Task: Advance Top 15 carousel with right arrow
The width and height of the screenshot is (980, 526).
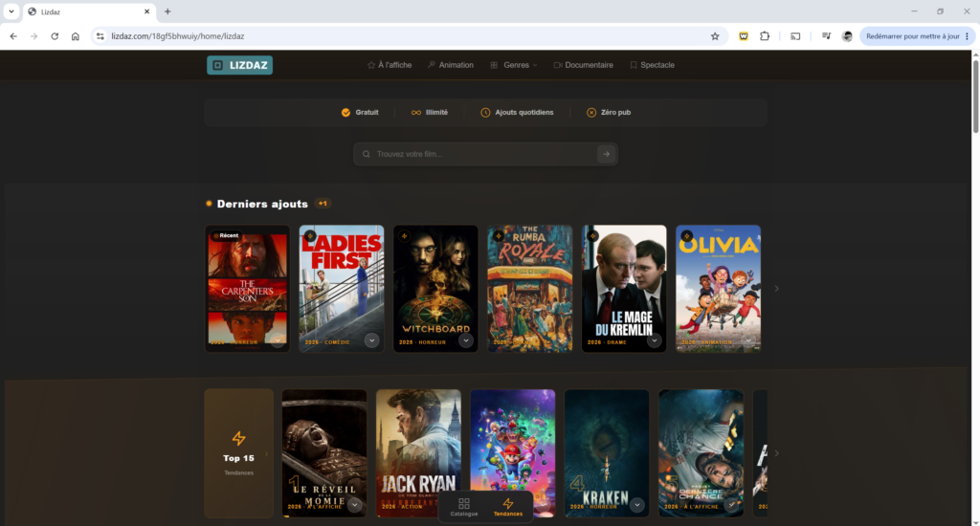Action: 776,453
